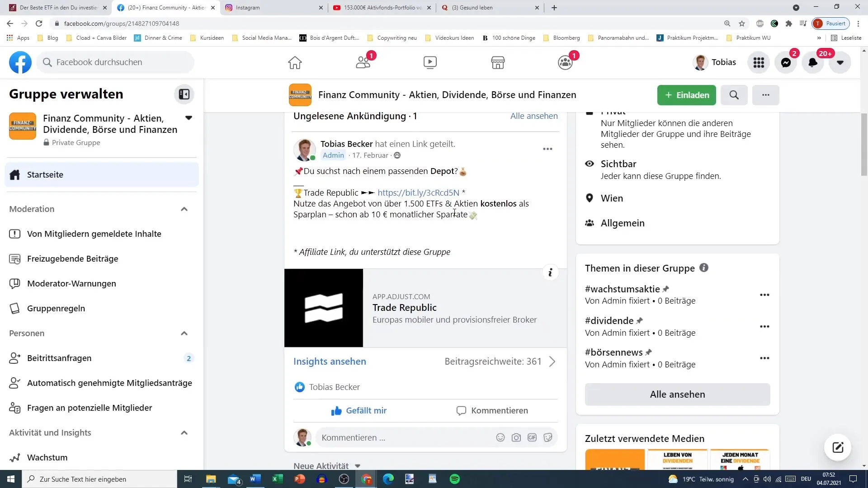868x488 pixels.
Task: Expand the group switcher dropdown arrow
Action: pyautogui.click(x=189, y=118)
